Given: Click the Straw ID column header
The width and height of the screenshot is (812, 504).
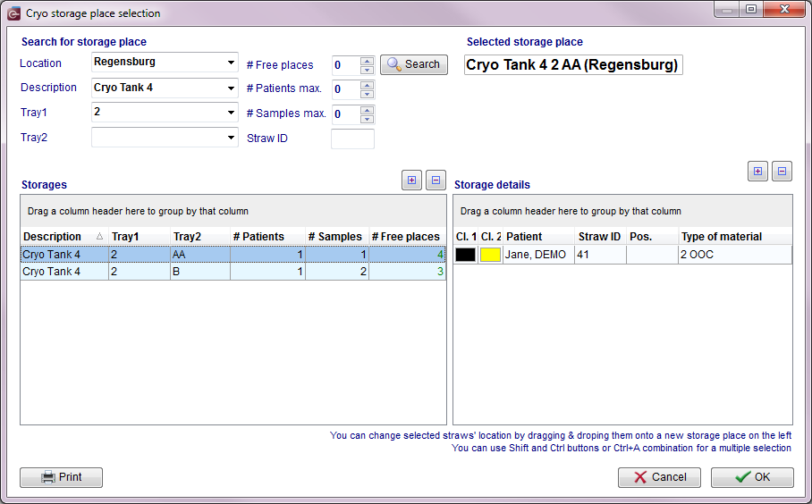Looking at the screenshot, I should pos(600,237).
